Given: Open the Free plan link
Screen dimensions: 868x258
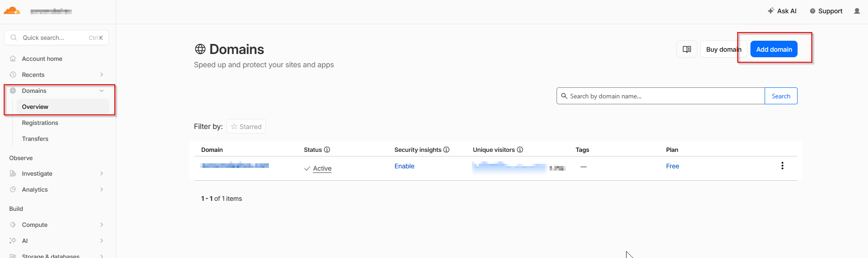Looking at the screenshot, I should tap(672, 166).
